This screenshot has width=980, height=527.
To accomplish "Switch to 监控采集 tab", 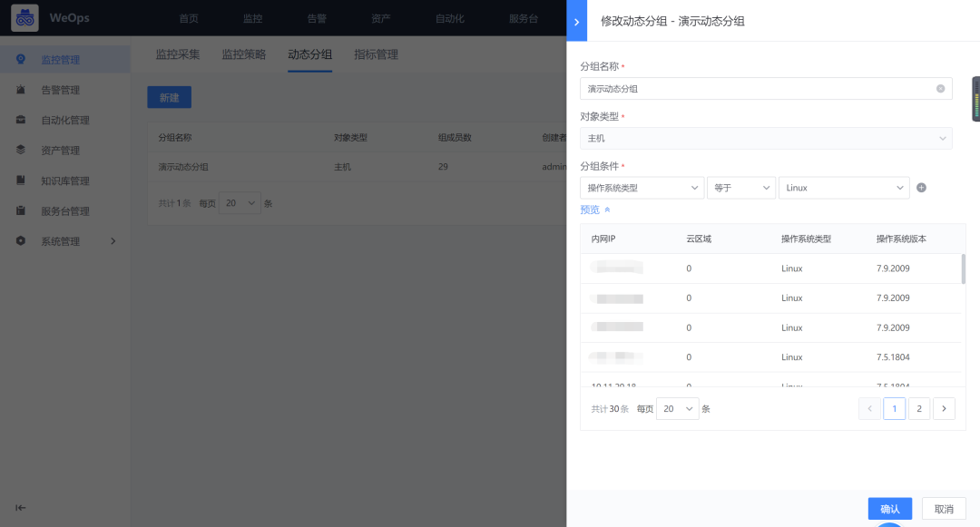I will point(178,54).
